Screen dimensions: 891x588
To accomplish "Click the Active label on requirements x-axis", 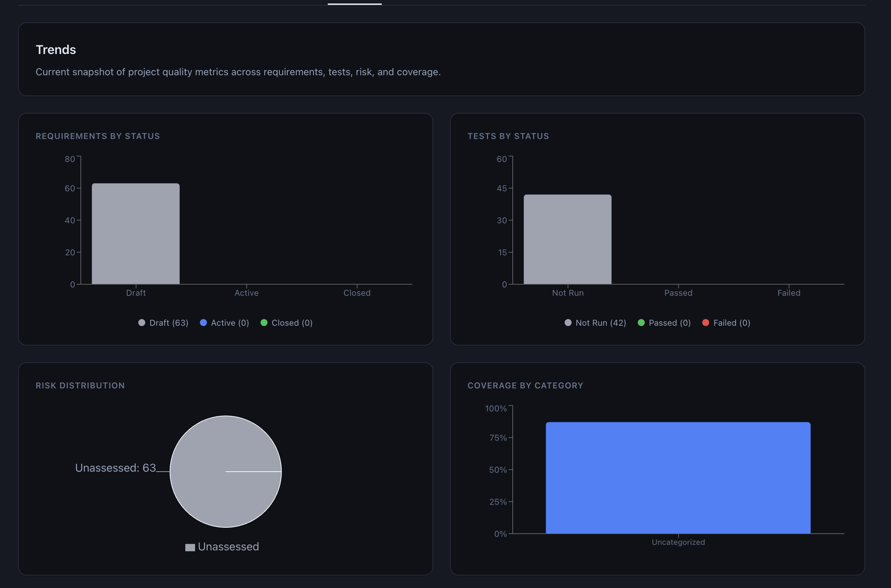I will pos(246,293).
